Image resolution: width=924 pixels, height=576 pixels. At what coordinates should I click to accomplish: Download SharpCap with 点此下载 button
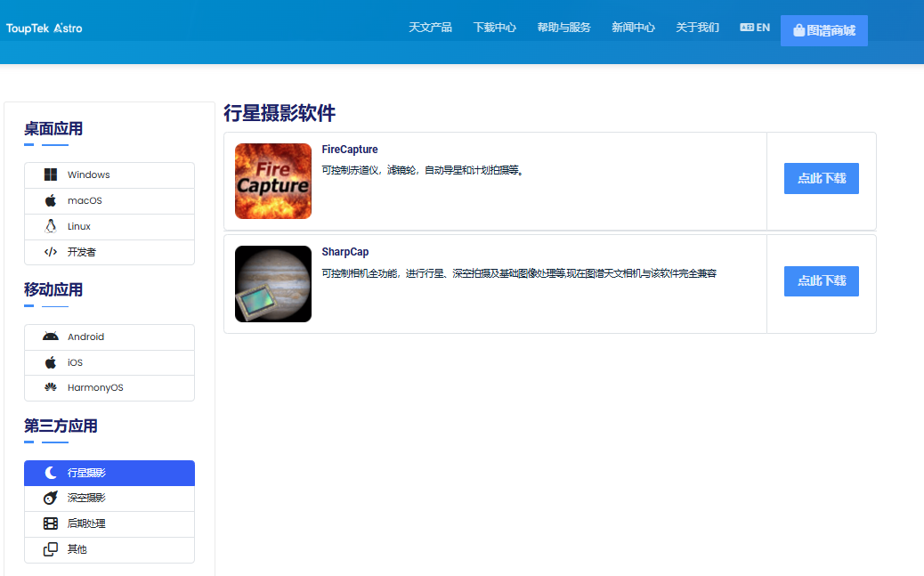point(821,280)
